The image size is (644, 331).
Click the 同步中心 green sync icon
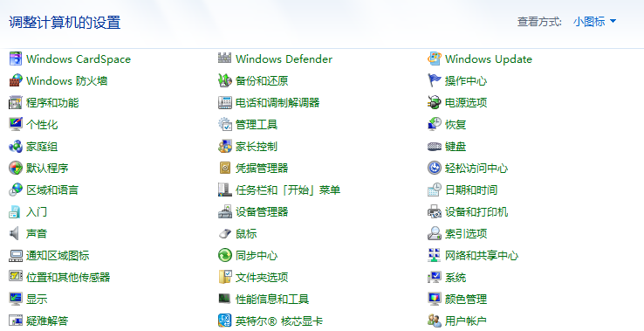click(x=224, y=255)
